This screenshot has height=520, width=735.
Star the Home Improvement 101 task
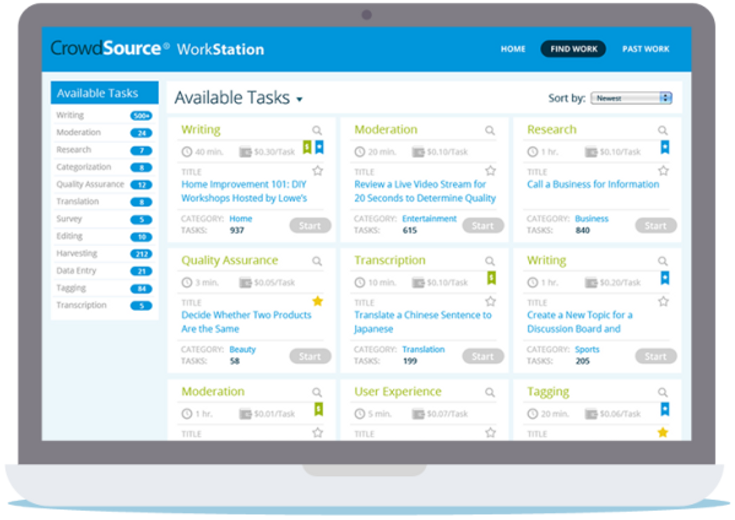pyautogui.click(x=318, y=171)
